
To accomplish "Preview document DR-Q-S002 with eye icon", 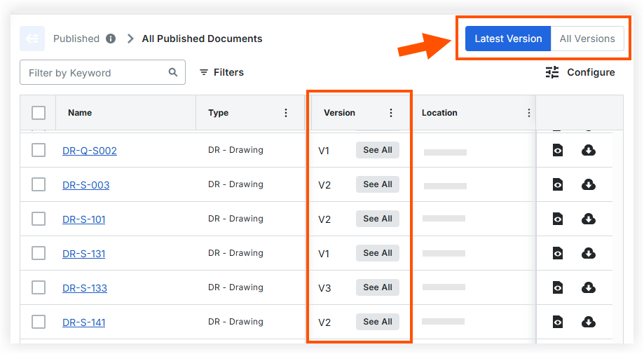I will pyautogui.click(x=558, y=150).
